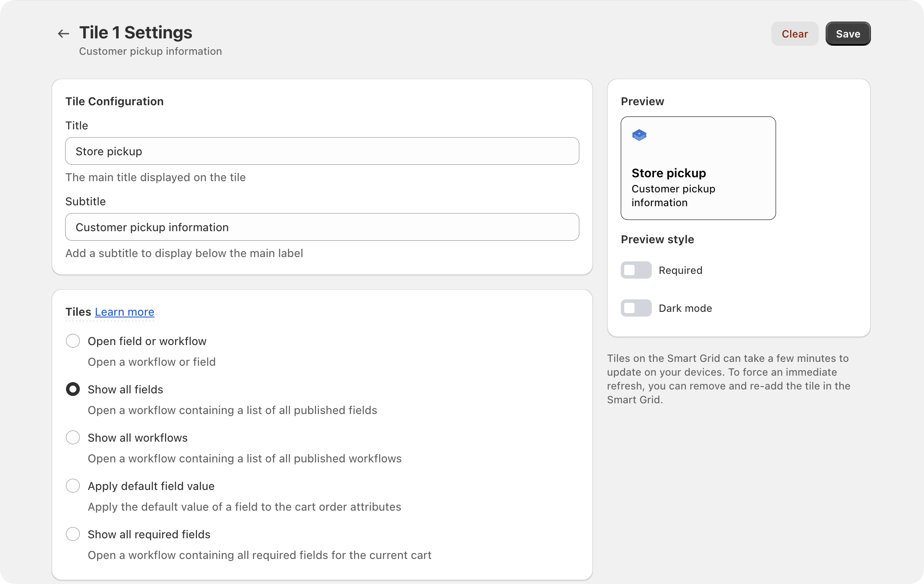This screenshot has height=584, width=924.
Task: Click the Subtitle input with Customer pickup information
Action: [x=322, y=227]
